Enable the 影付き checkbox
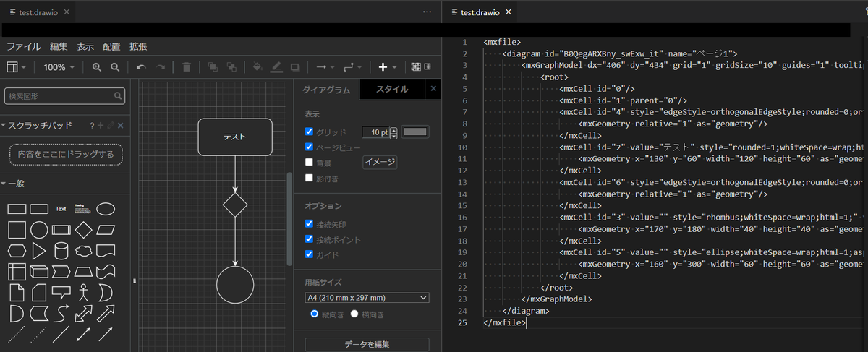The image size is (868, 352). 309,178
